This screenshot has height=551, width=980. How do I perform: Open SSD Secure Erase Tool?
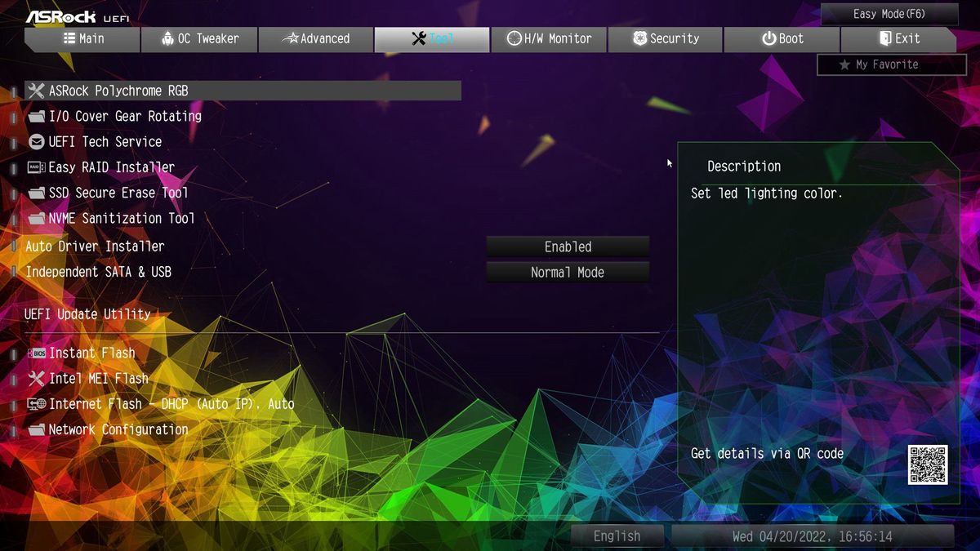pyautogui.click(x=118, y=193)
